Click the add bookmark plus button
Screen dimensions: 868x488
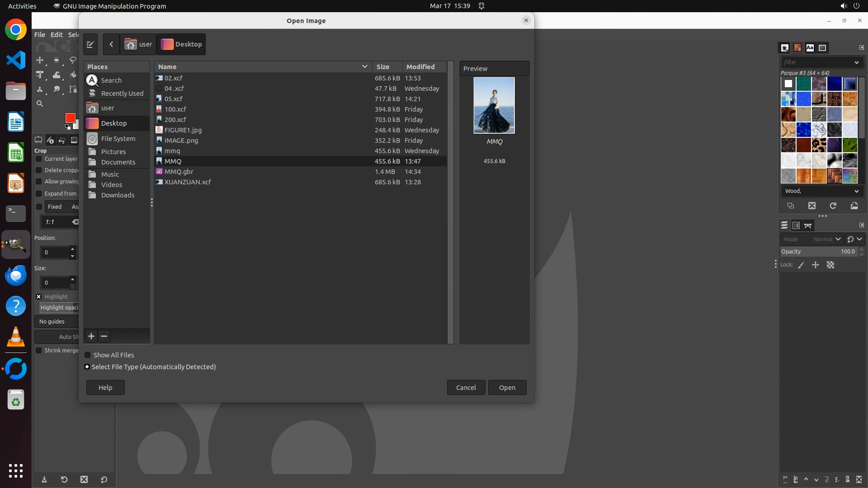point(91,336)
